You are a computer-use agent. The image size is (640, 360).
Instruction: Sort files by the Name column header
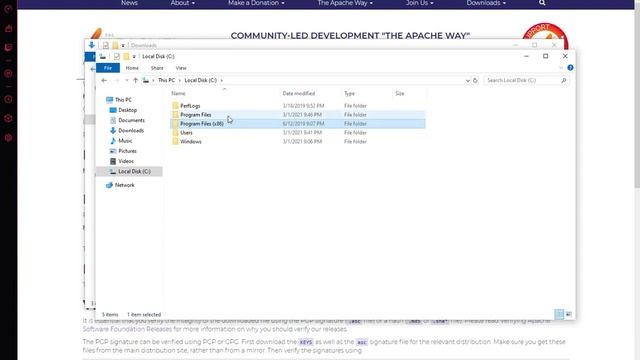tap(178, 93)
